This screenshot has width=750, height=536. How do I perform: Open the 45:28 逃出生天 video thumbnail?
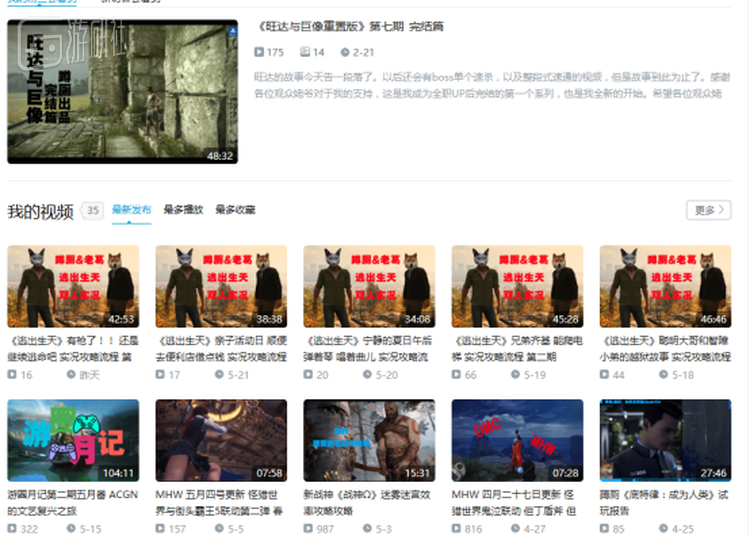[x=518, y=286]
